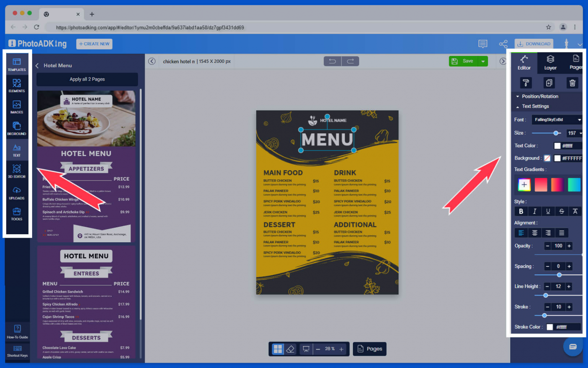Image resolution: width=588 pixels, height=368 pixels.
Task: Toggle underline formatting
Action: tap(548, 211)
